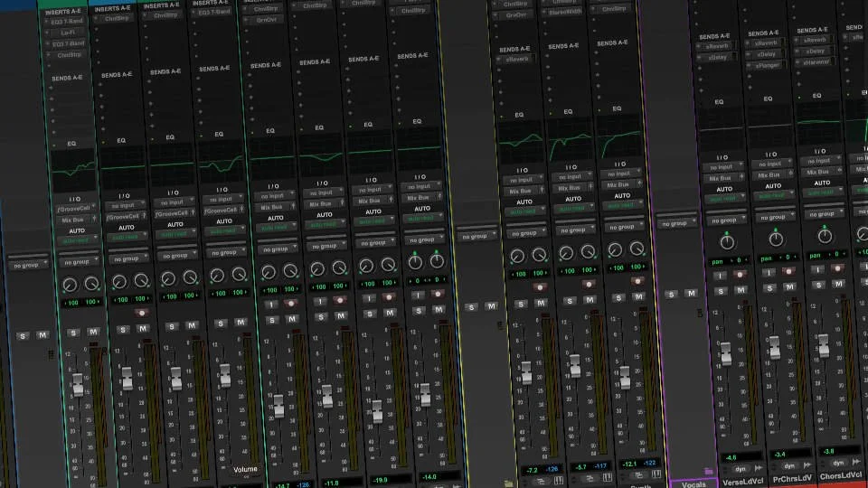Open Mix Bus output selector on PrChrsLdV
This screenshot has width=868, height=488.
(x=773, y=174)
